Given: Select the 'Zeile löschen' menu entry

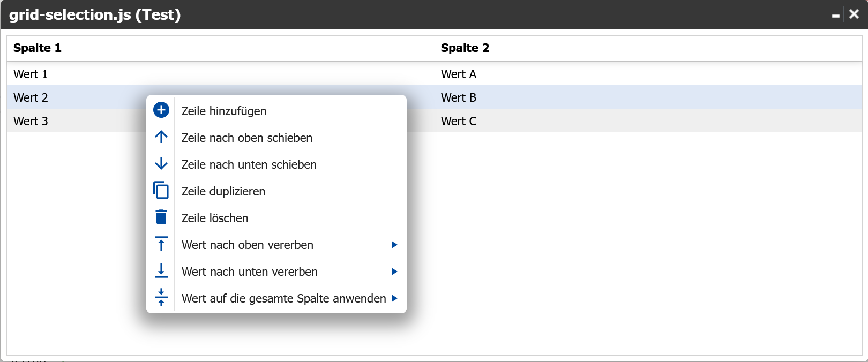Looking at the screenshot, I should coord(215,218).
